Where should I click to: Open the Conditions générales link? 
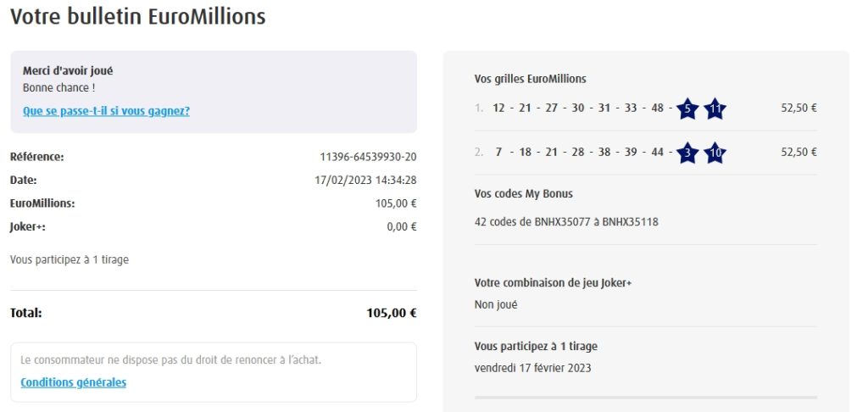point(74,382)
